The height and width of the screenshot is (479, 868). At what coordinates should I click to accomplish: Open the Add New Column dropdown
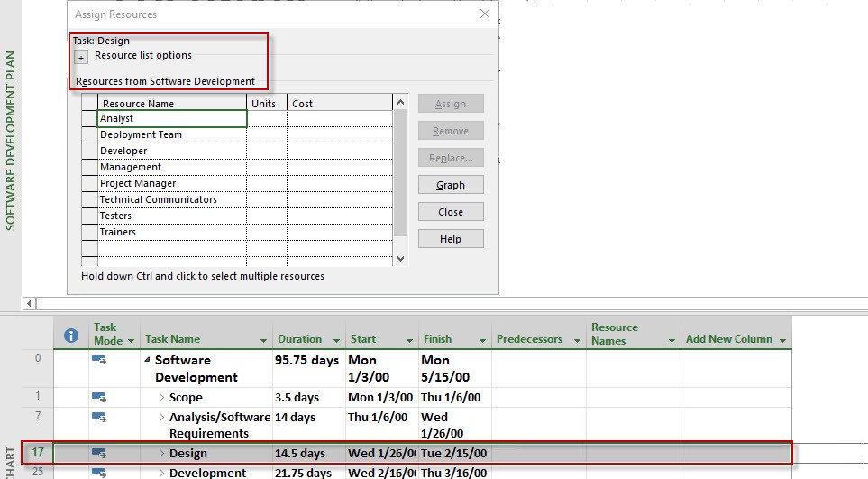782,341
